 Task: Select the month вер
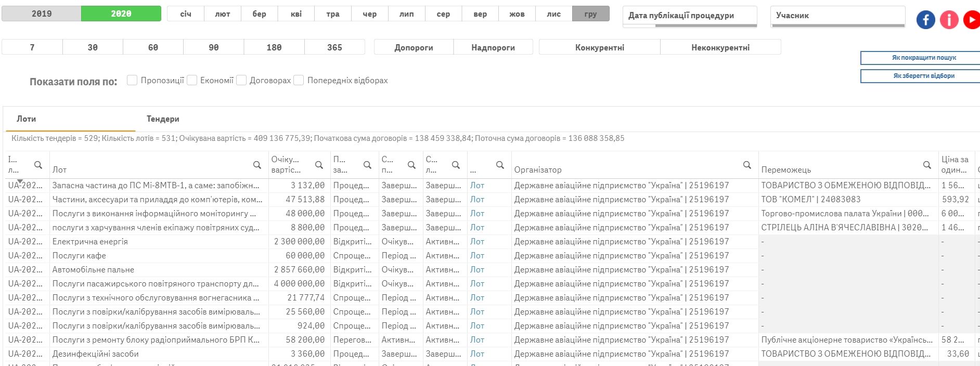point(480,14)
